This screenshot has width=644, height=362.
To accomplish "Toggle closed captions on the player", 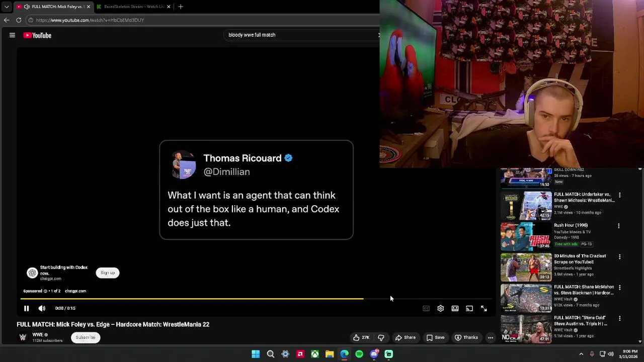I will point(426,308).
